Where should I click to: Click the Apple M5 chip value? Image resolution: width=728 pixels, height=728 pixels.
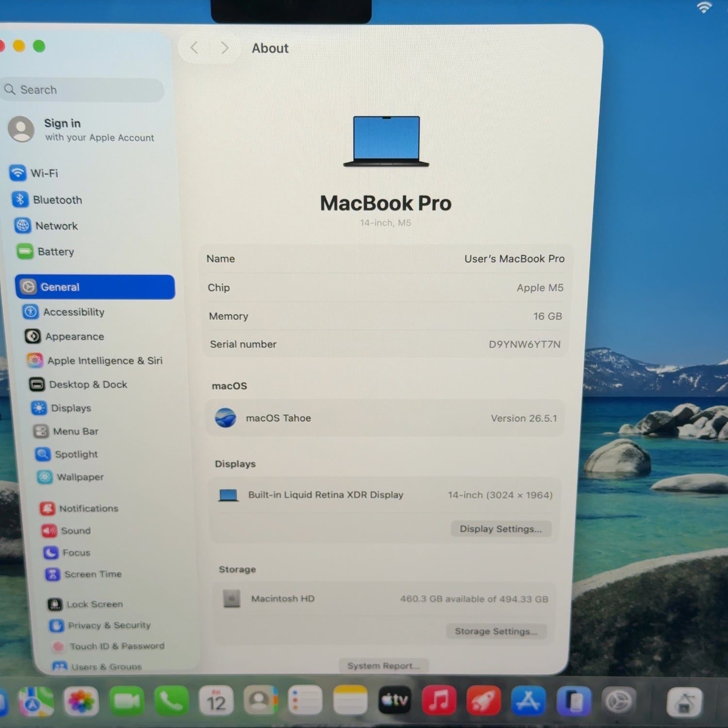tap(540, 287)
